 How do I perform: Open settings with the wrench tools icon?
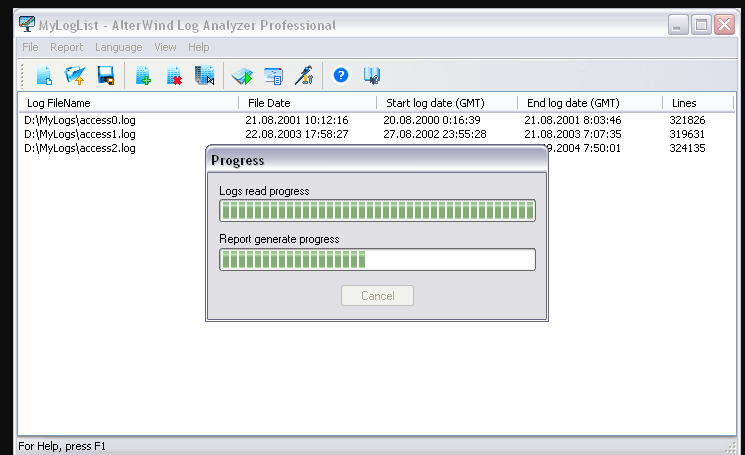(304, 76)
